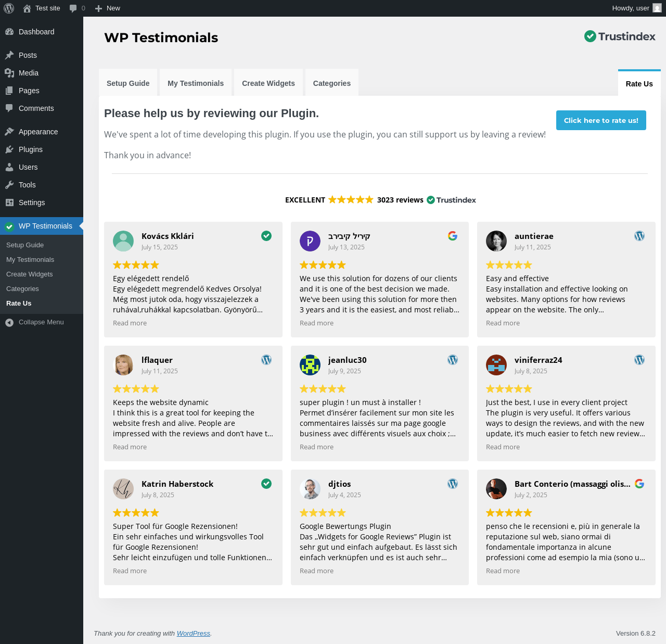
Task: Read more of auntierae's review
Action: tap(503, 323)
